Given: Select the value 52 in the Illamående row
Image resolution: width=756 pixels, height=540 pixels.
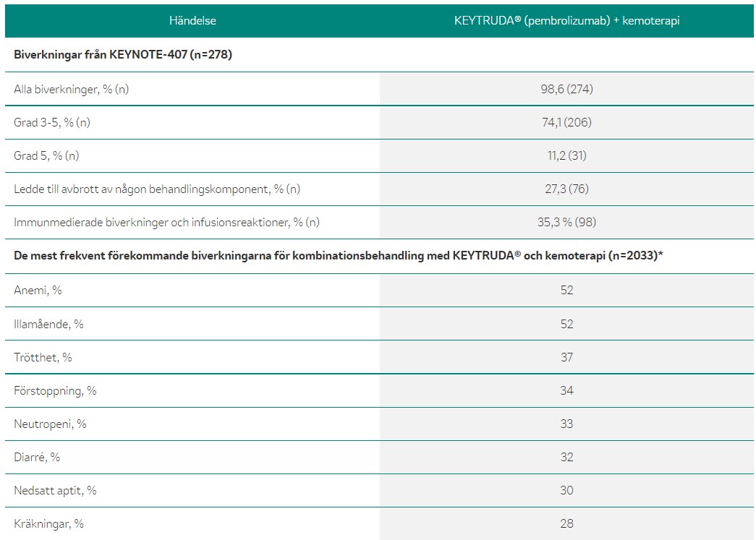Looking at the screenshot, I should click(x=566, y=324).
